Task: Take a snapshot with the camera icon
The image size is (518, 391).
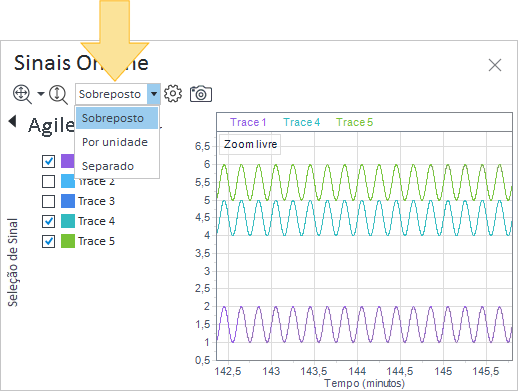Action: (x=201, y=94)
